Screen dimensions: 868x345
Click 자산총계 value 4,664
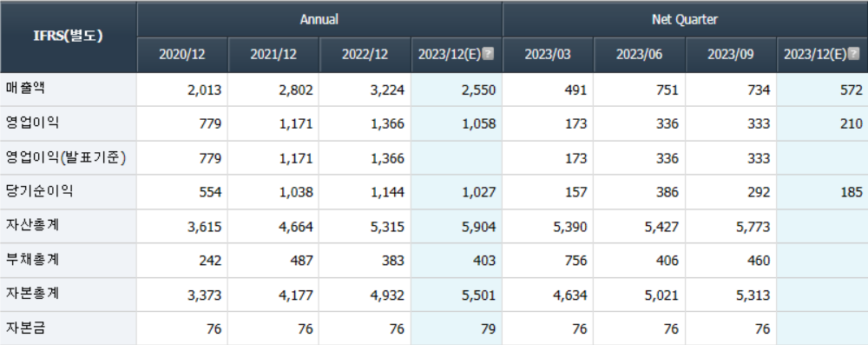pyautogui.click(x=296, y=227)
